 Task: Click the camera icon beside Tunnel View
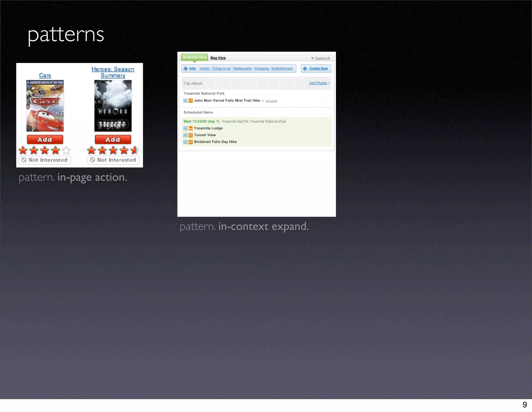[x=191, y=135]
